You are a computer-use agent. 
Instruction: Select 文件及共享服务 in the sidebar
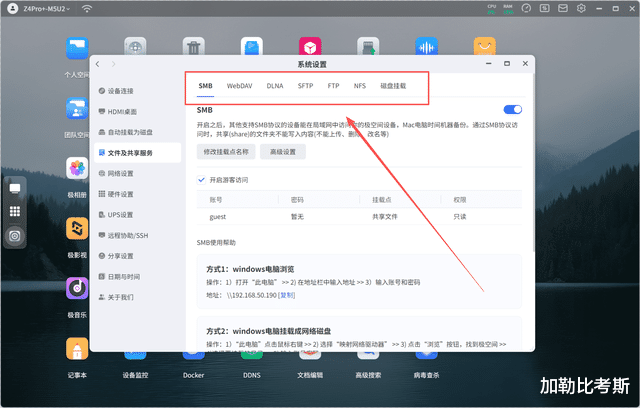pos(138,153)
